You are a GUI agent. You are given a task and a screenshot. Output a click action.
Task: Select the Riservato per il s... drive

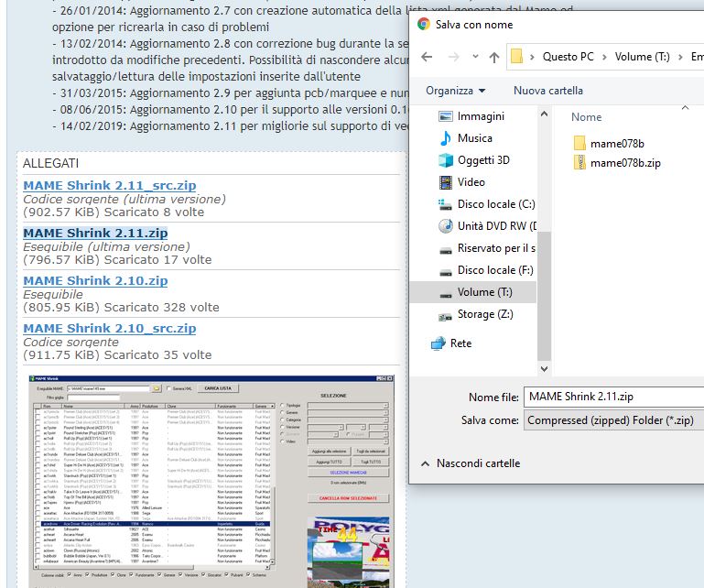pyautogui.click(x=496, y=248)
